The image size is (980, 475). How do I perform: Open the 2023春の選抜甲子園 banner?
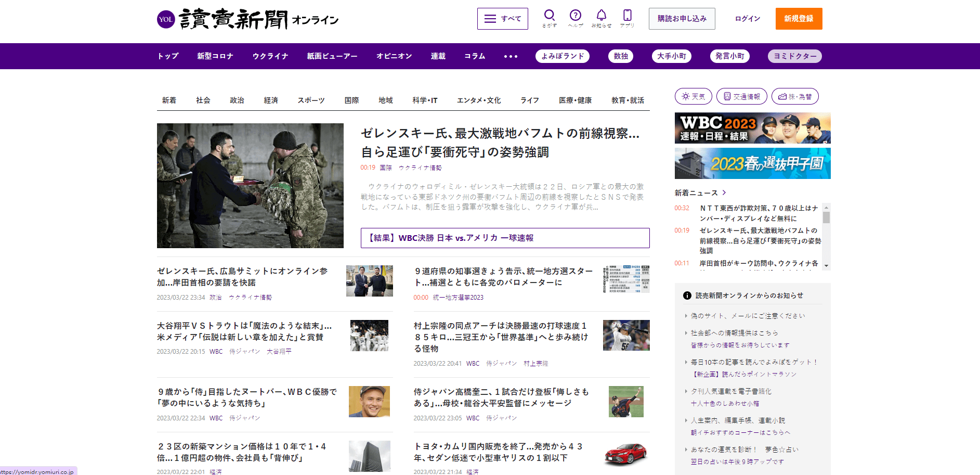point(753,163)
